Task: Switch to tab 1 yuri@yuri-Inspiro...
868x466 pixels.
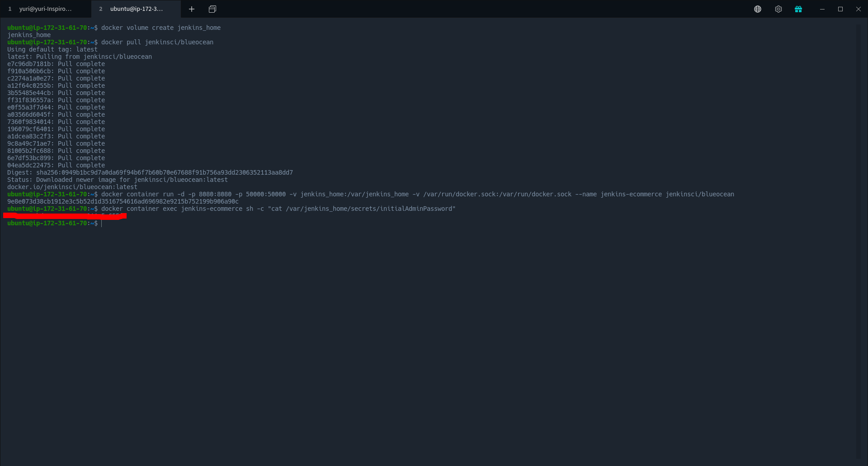Action: (x=45, y=9)
